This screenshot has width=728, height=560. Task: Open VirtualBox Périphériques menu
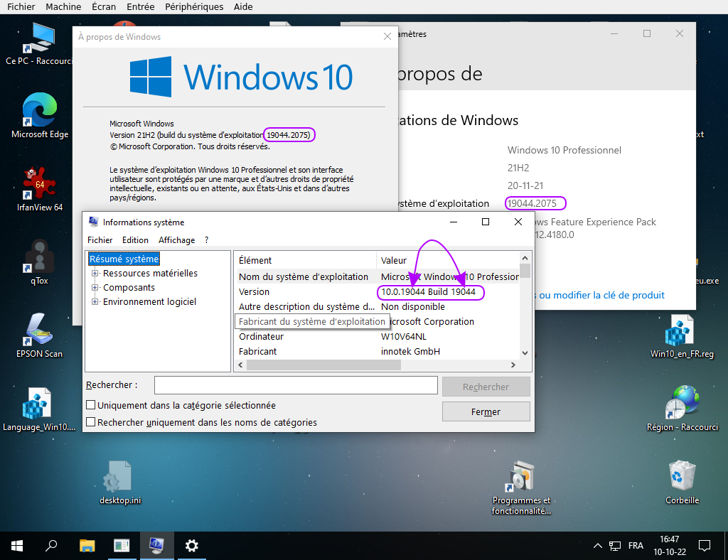[x=194, y=6]
